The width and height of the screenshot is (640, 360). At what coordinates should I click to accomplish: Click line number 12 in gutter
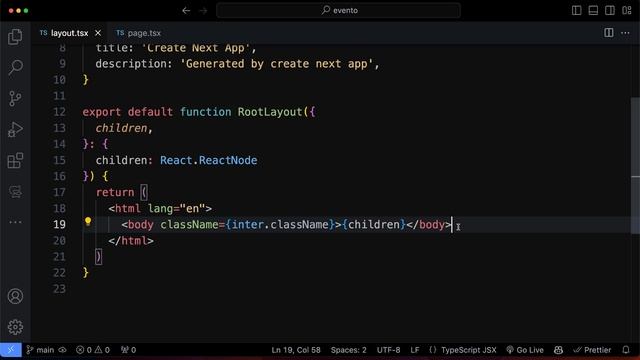coord(60,112)
